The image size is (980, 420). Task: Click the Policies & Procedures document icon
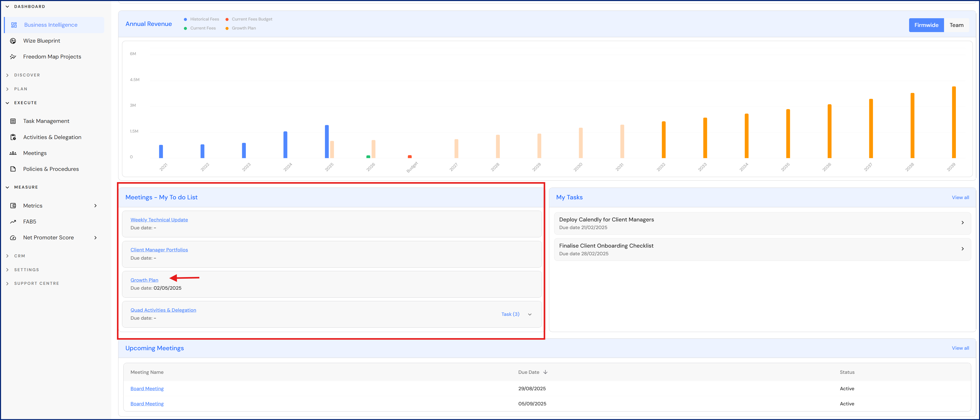pos(13,169)
